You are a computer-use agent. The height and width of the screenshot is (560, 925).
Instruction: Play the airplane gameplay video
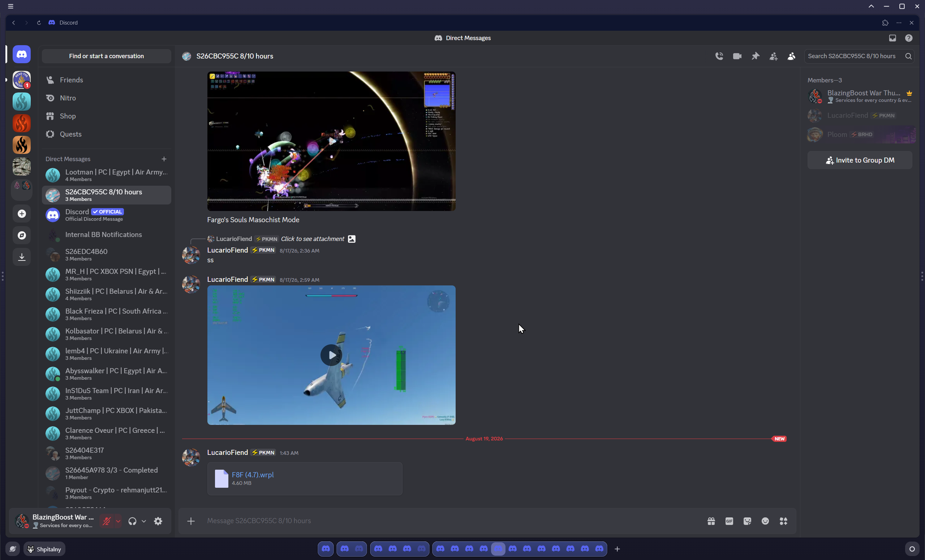tap(331, 355)
